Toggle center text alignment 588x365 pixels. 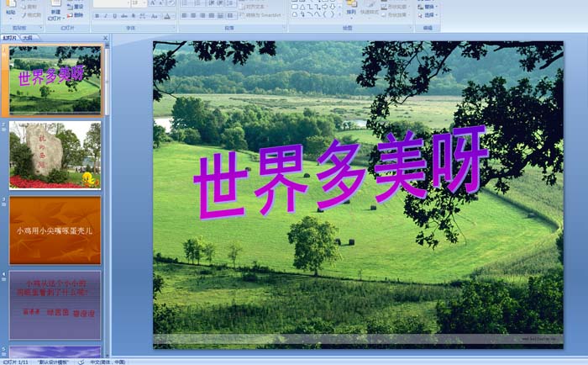[x=193, y=15]
